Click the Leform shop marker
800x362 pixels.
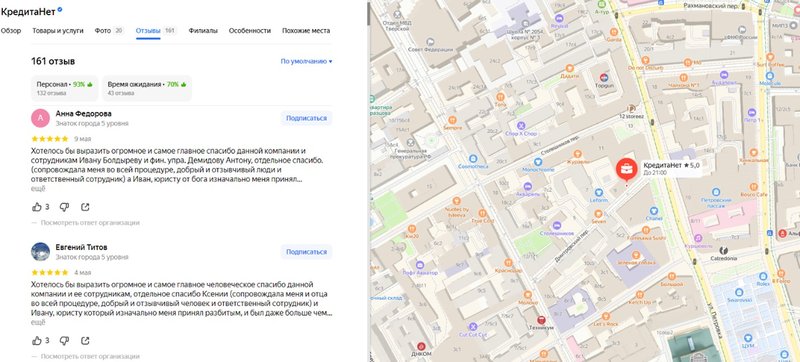(x=599, y=193)
